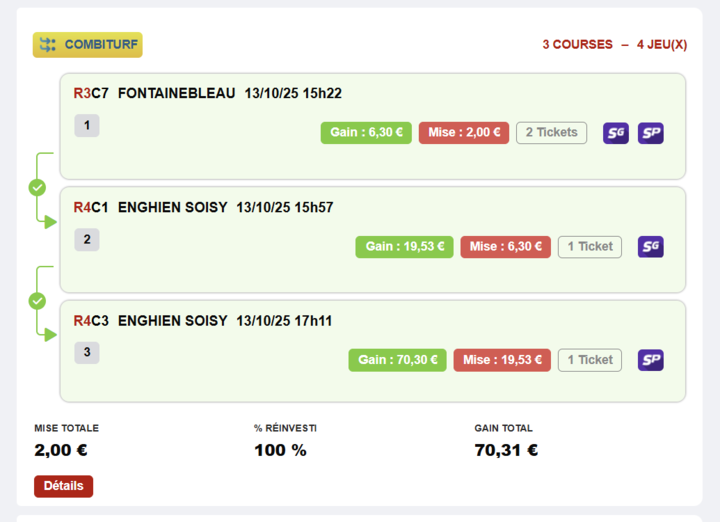This screenshot has width=720, height=522.
Task: Open the 2 Tickets button
Action: [551, 133]
